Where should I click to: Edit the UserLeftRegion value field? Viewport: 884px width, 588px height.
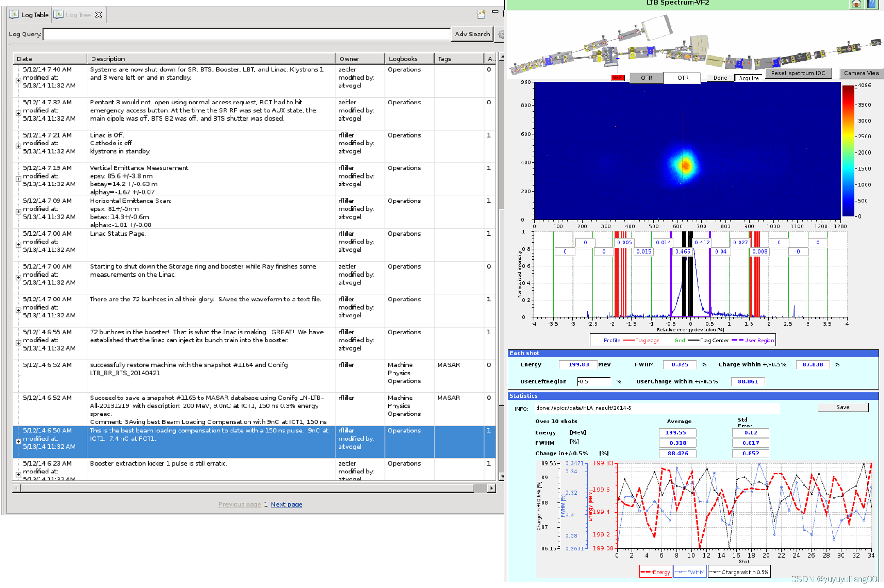click(x=593, y=381)
